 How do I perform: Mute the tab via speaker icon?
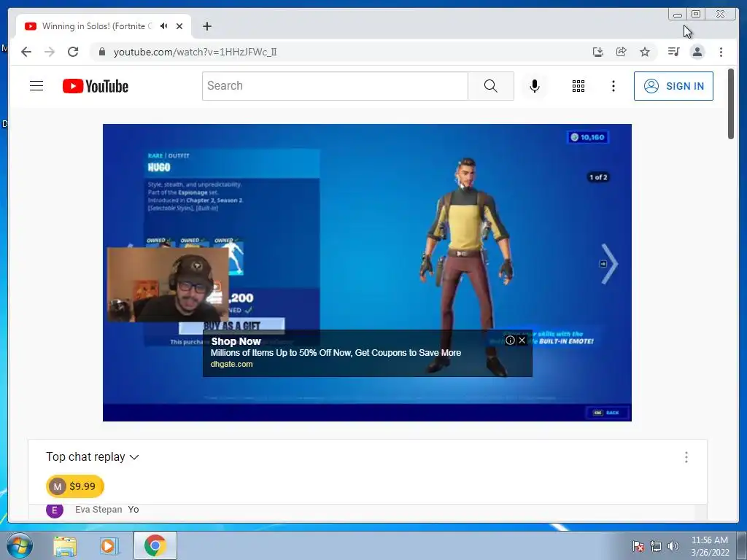pos(164,26)
